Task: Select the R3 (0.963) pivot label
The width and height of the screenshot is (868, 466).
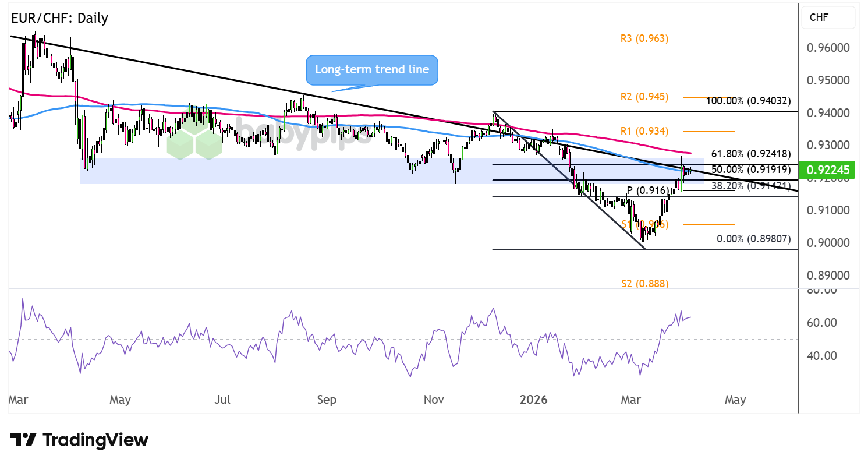Action: point(644,38)
